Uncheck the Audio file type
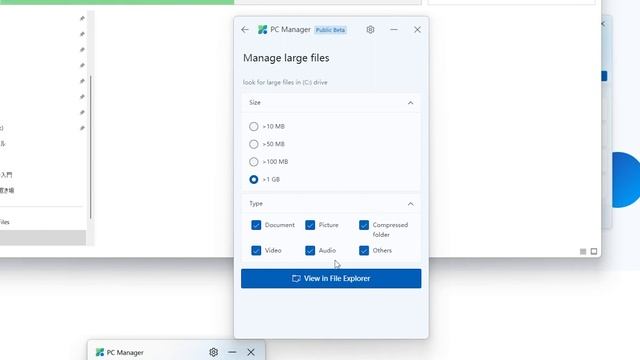Viewport: 640px width, 360px height. click(310, 251)
